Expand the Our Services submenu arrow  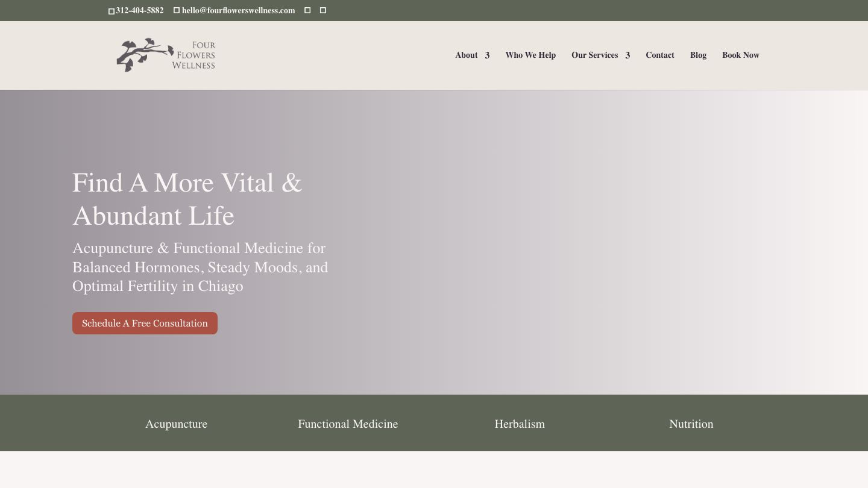click(627, 55)
